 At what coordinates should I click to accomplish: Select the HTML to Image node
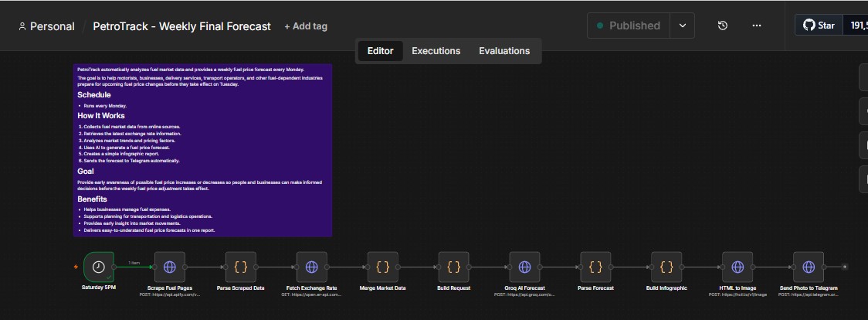[737, 267]
